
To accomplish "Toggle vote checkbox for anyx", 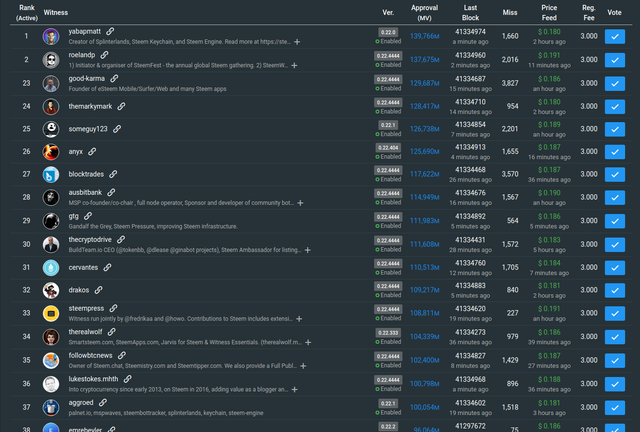I will 615,152.
